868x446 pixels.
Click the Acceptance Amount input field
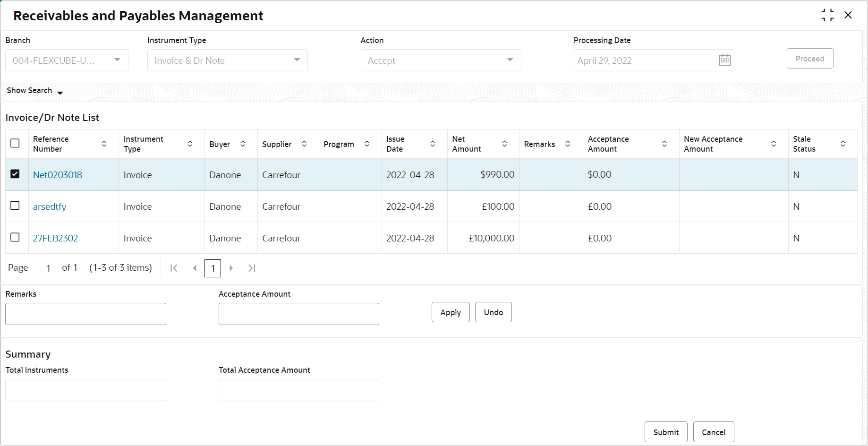click(298, 314)
